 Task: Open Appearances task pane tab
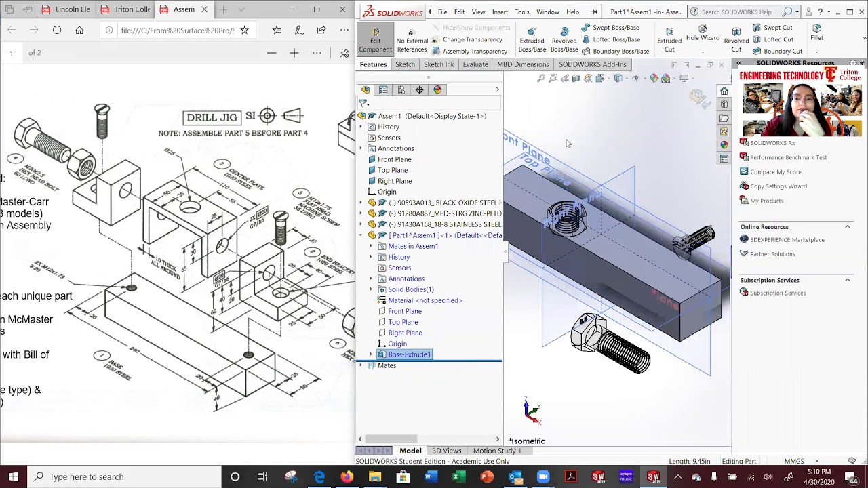pos(724,144)
